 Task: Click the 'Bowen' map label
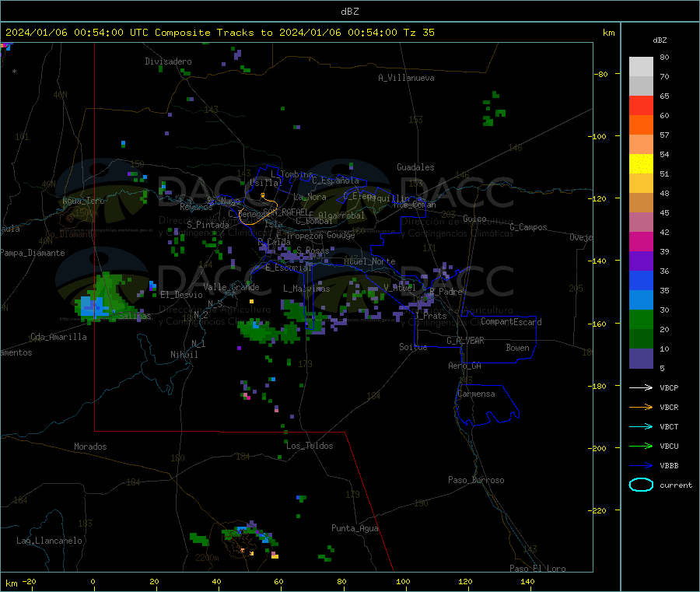(x=517, y=348)
